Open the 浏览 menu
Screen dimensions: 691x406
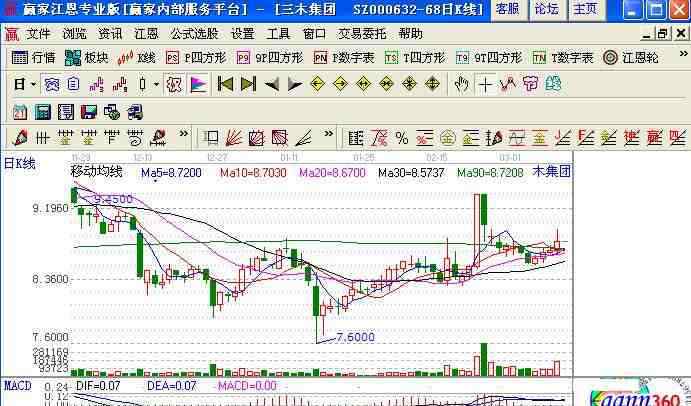(x=74, y=34)
